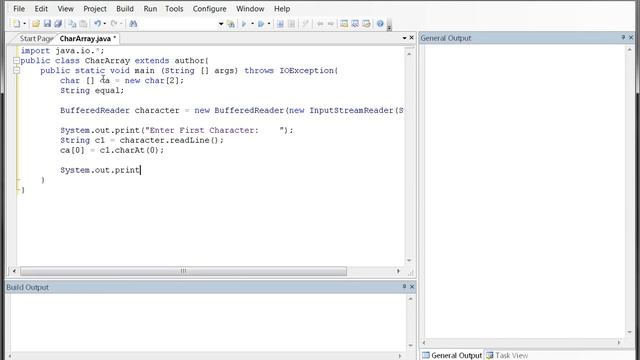This screenshot has width=640, height=360.
Task: Open the Edit menu
Action: [41, 9]
